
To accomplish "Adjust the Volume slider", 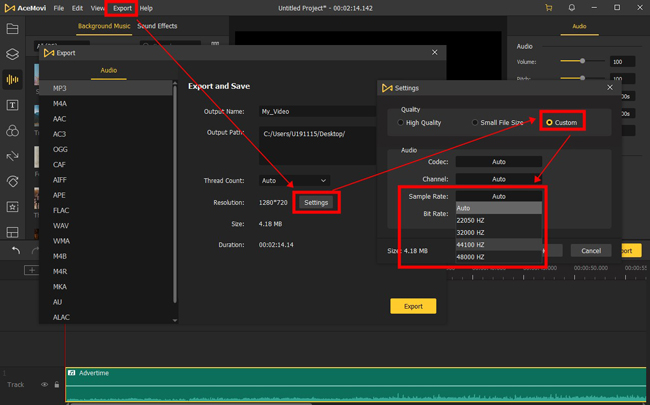I will tap(582, 61).
